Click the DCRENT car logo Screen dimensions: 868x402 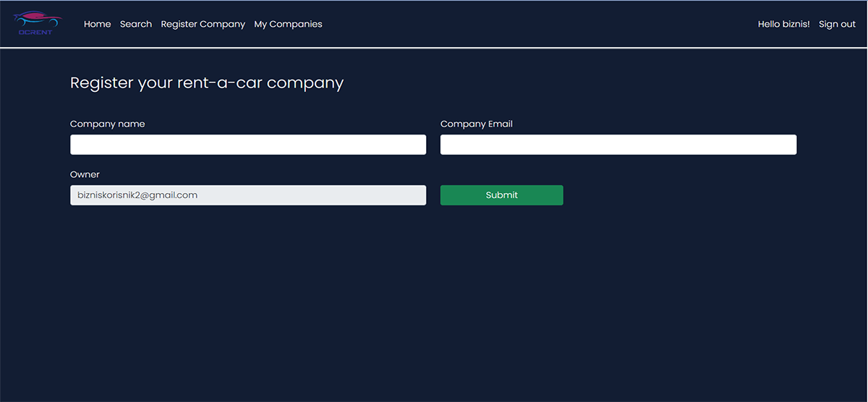(x=38, y=20)
